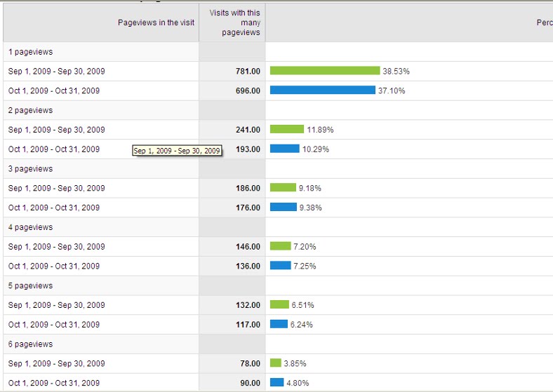Click the Sep 2009 date under 6 pageviews

coord(56,364)
